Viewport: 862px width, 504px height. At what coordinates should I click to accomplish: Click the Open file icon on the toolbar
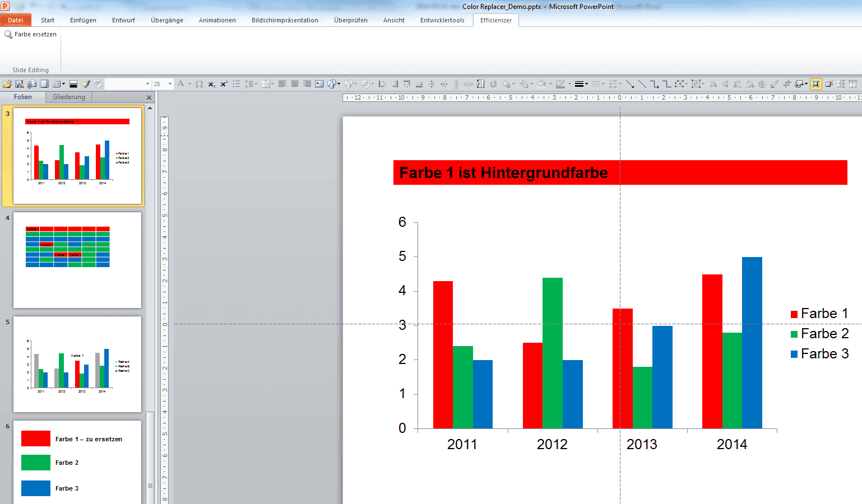7,83
